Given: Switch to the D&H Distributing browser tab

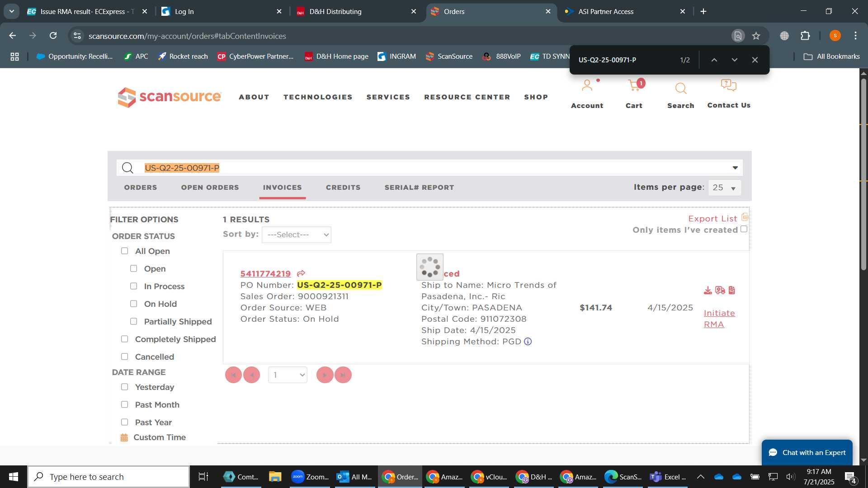Looking at the screenshot, I should 356,11.
